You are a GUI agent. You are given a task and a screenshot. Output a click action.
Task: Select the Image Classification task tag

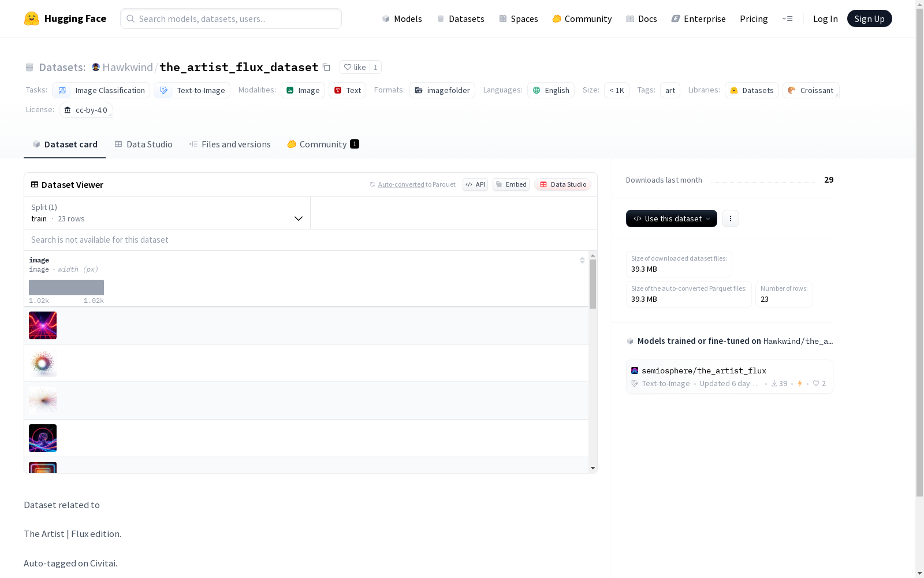[x=101, y=90]
